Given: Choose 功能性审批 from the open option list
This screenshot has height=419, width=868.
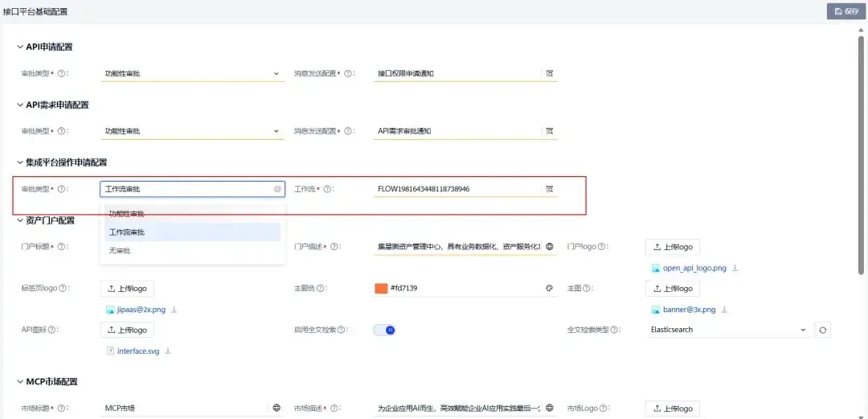Looking at the screenshot, I should click(192, 213).
